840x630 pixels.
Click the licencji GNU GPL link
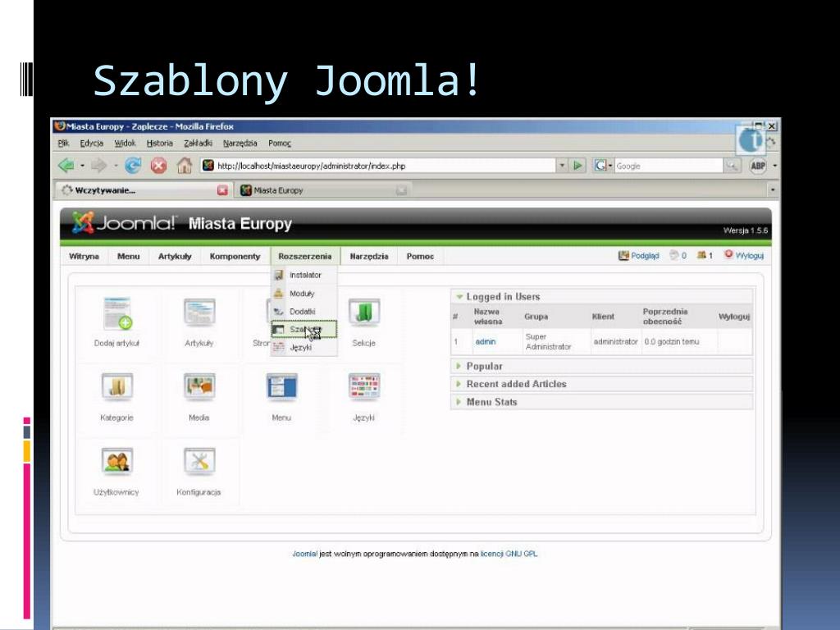click(x=509, y=554)
